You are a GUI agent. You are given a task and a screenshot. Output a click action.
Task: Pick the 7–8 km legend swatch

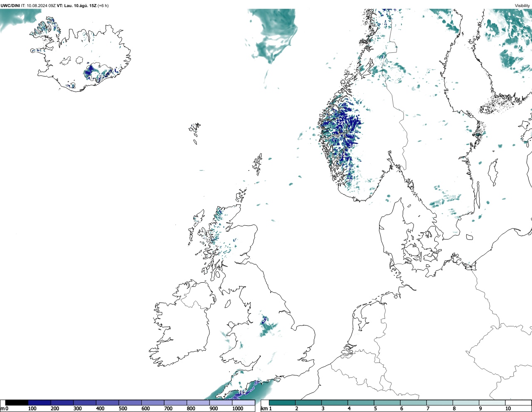click(439, 402)
